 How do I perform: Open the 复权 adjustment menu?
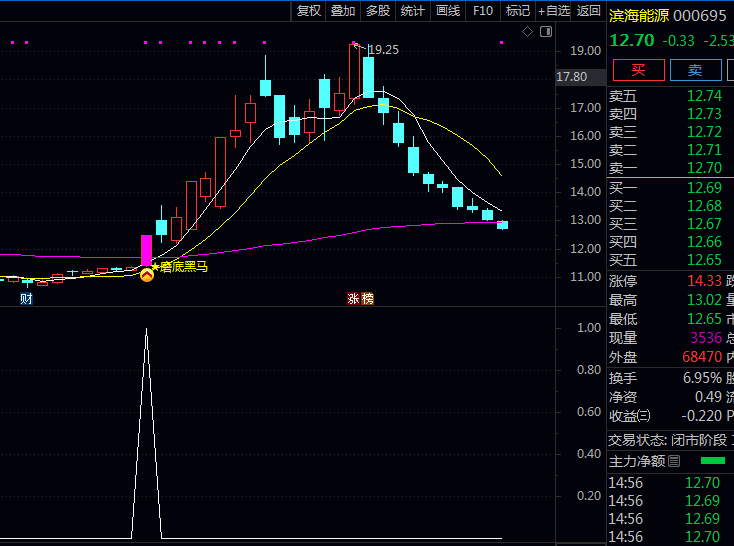[309, 11]
